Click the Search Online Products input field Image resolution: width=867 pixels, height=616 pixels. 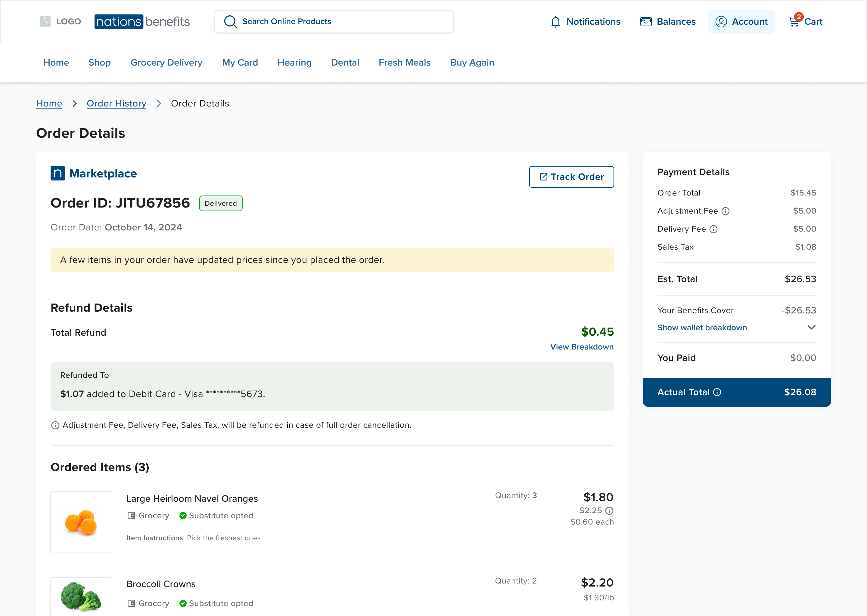pos(334,22)
